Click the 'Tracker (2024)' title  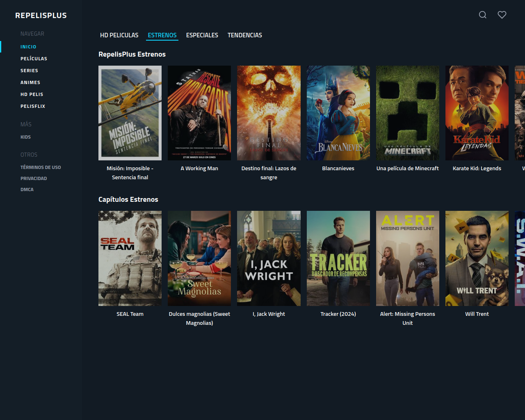click(338, 314)
